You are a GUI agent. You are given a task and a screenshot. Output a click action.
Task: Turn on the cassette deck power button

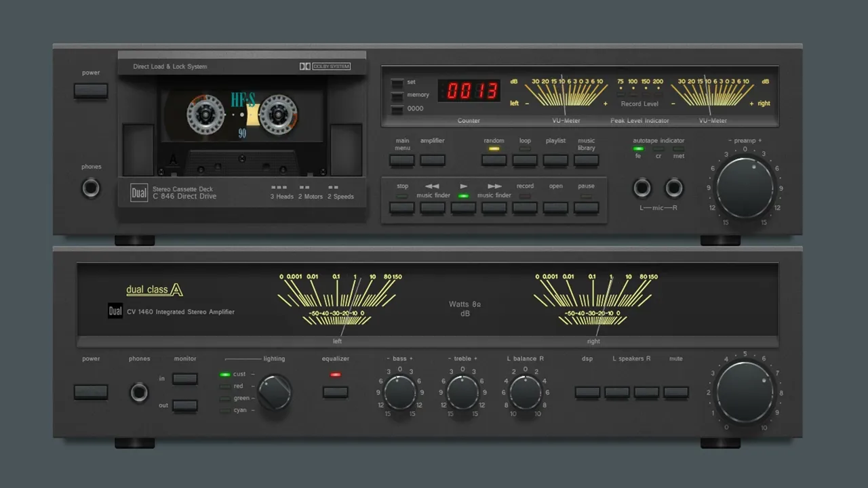[x=91, y=91]
